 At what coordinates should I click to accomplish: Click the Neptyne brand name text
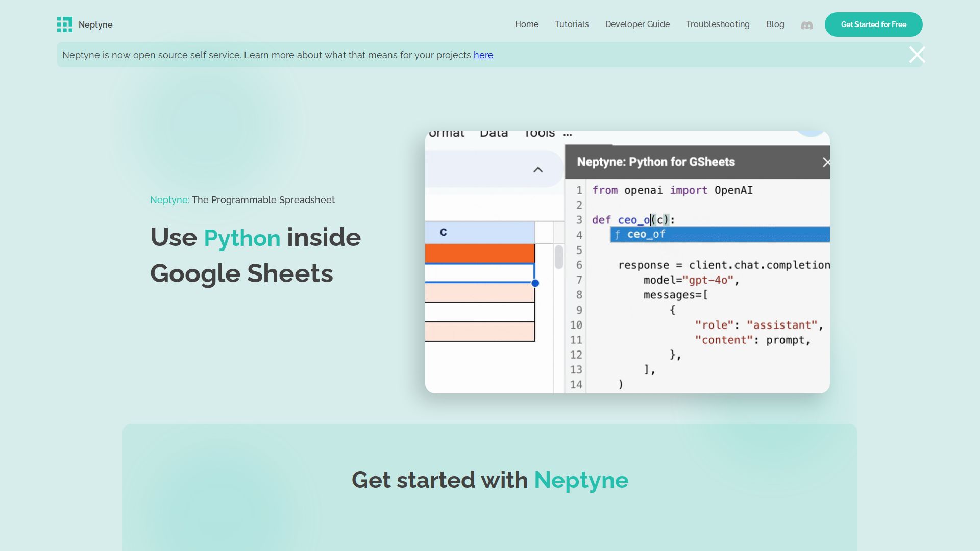click(95, 25)
